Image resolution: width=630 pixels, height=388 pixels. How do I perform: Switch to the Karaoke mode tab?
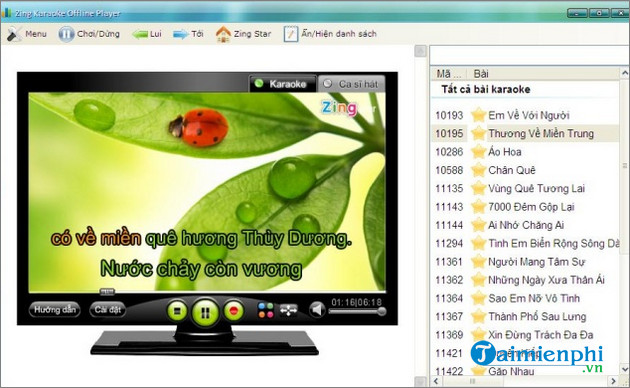tap(282, 84)
